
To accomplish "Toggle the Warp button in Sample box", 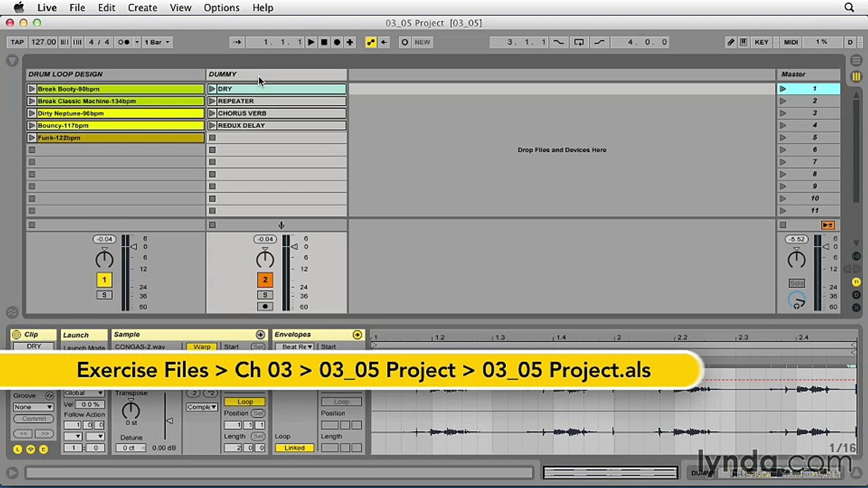I will 201,347.
